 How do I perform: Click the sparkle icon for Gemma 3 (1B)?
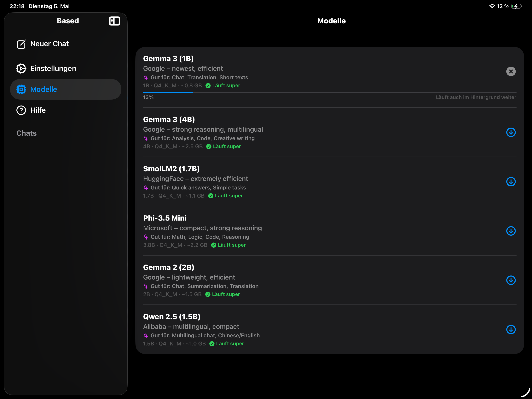[x=146, y=78]
